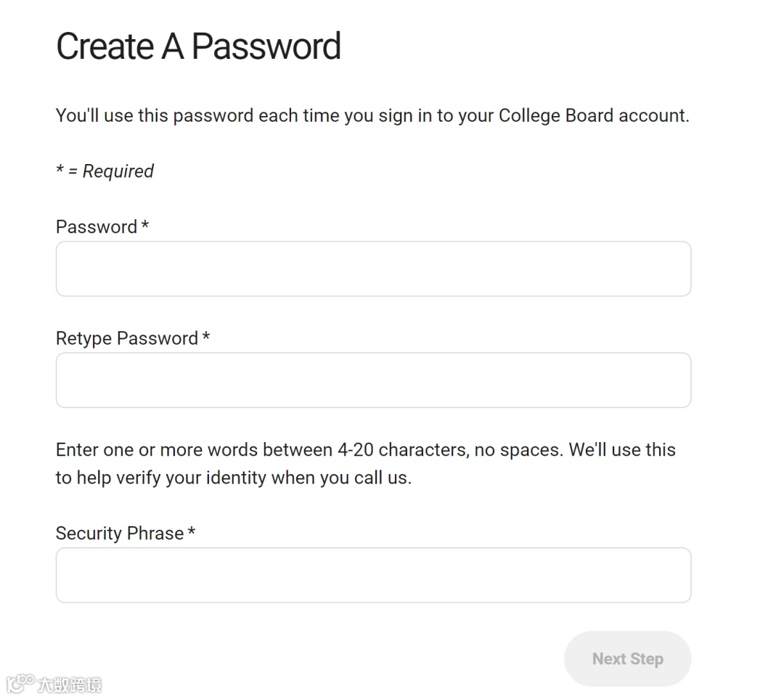
Task: Click into the Password input field
Action: [373, 269]
